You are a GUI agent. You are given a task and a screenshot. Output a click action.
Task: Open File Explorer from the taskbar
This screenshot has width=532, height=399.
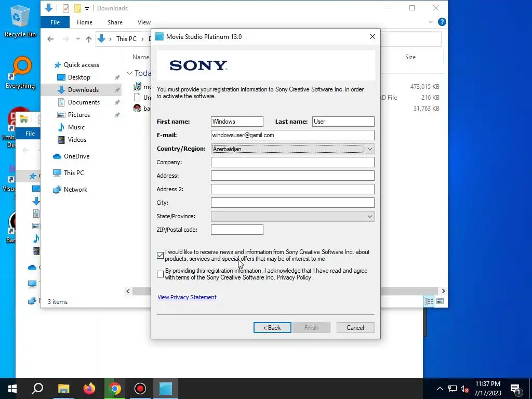(x=63, y=389)
